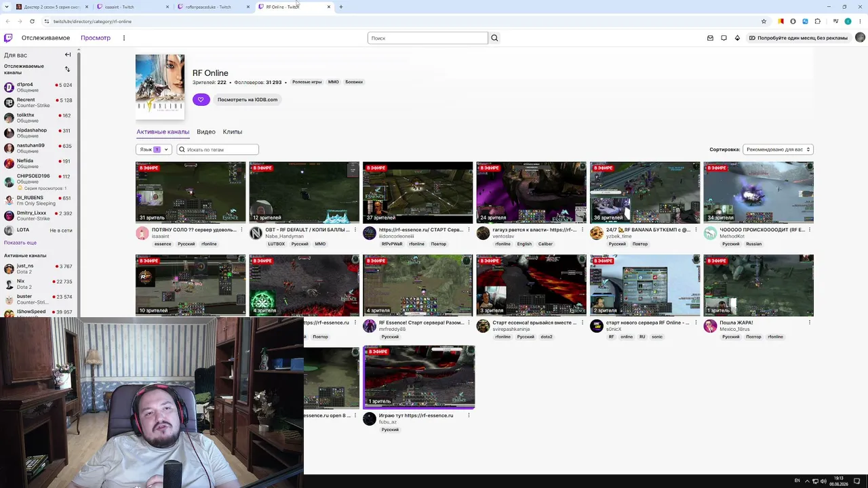The width and height of the screenshot is (868, 488).
Task: Click the site info icon in address bar
Action: pos(46,21)
